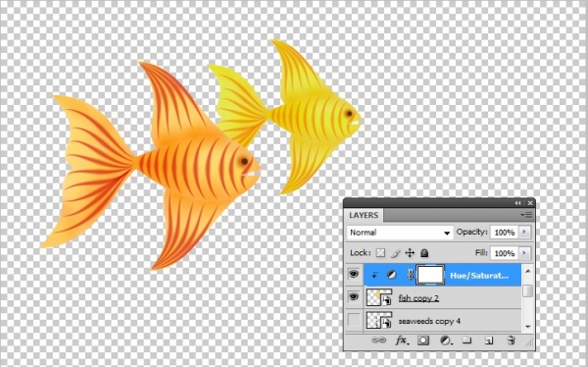Image resolution: width=588 pixels, height=367 pixels.
Task: Select the Hue/Saturation layer mask thumbnail
Action: [x=430, y=275]
